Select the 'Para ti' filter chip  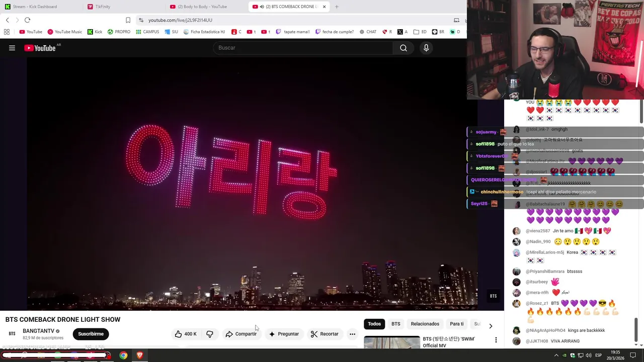(x=457, y=324)
